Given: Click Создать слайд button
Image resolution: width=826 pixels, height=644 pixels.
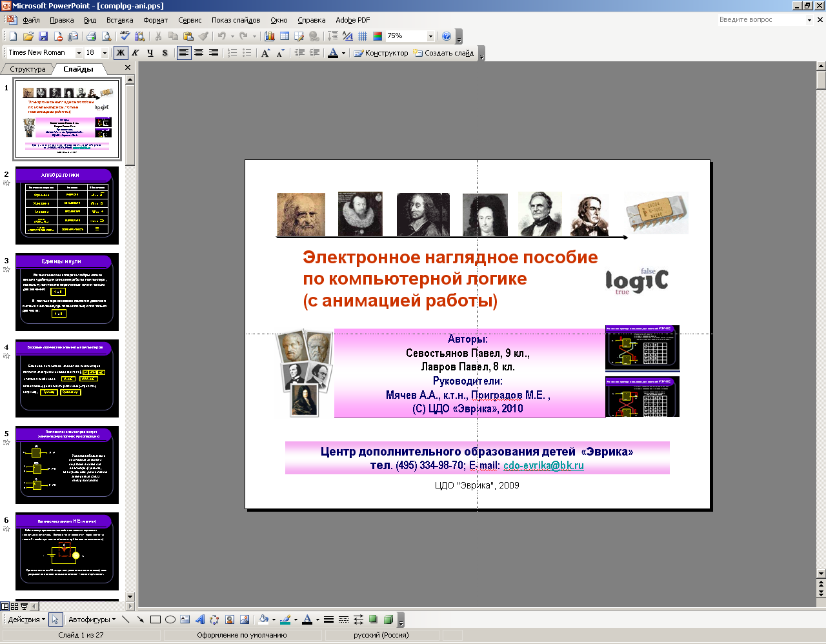Looking at the screenshot, I should click(444, 53).
